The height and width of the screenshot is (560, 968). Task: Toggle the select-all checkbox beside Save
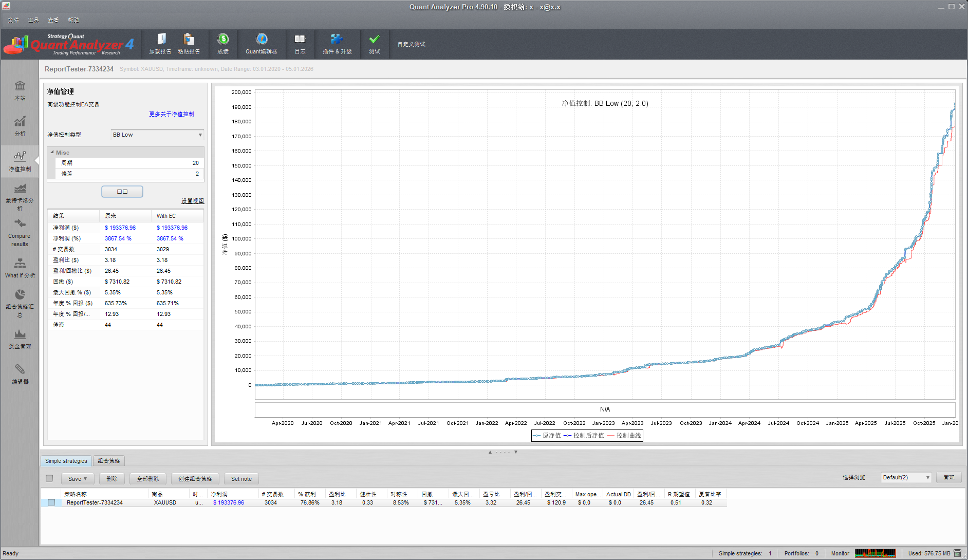point(49,478)
